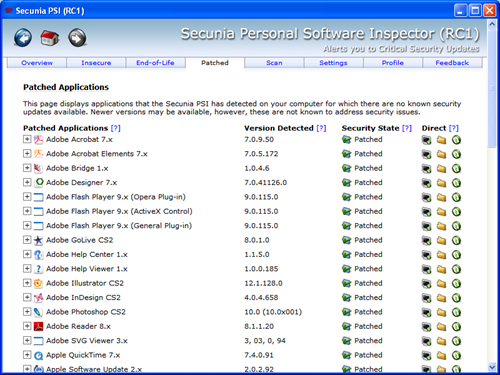500x375 pixels.
Task: Expand the Adobe Acrobat 7.x entry
Action: pos(27,139)
